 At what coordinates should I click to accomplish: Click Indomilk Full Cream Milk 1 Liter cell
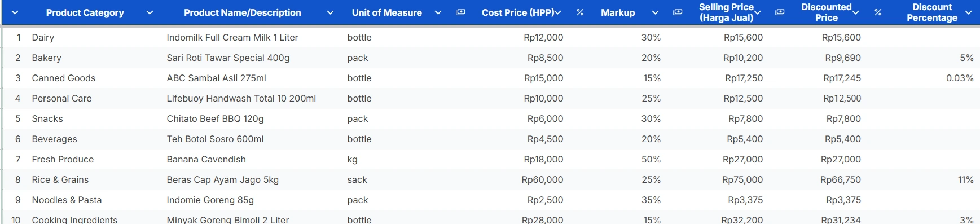232,38
